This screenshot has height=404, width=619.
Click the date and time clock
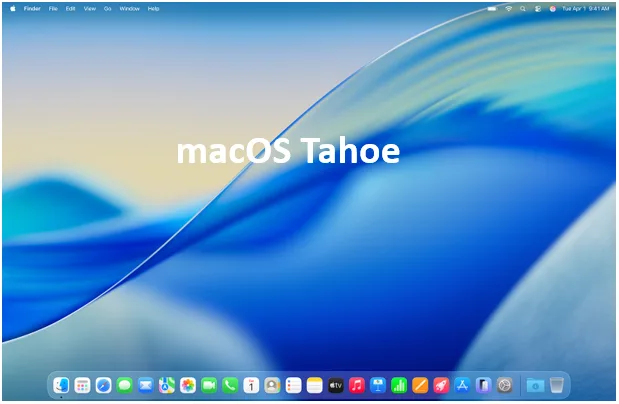[585, 8]
